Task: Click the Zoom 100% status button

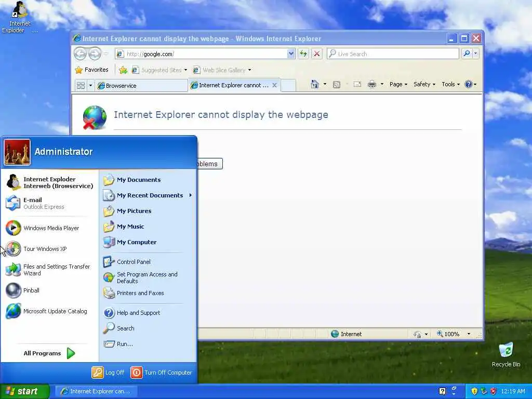Action: point(448,334)
